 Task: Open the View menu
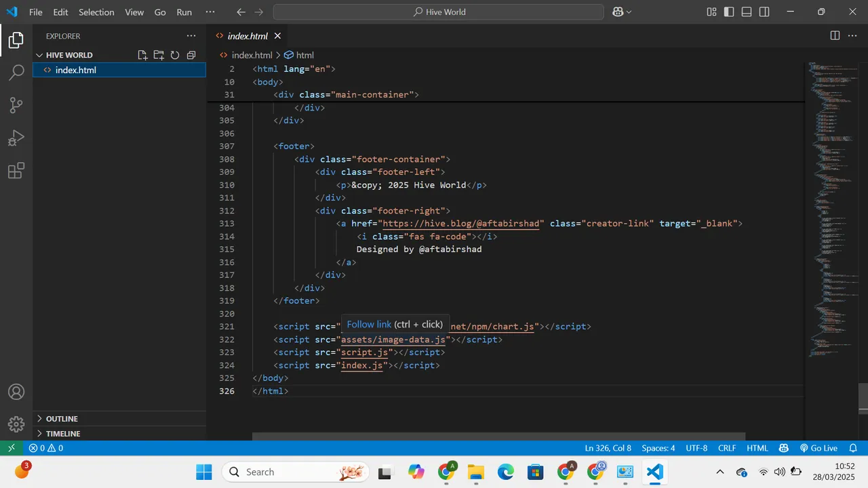pyautogui.click(x=134, y=12)
